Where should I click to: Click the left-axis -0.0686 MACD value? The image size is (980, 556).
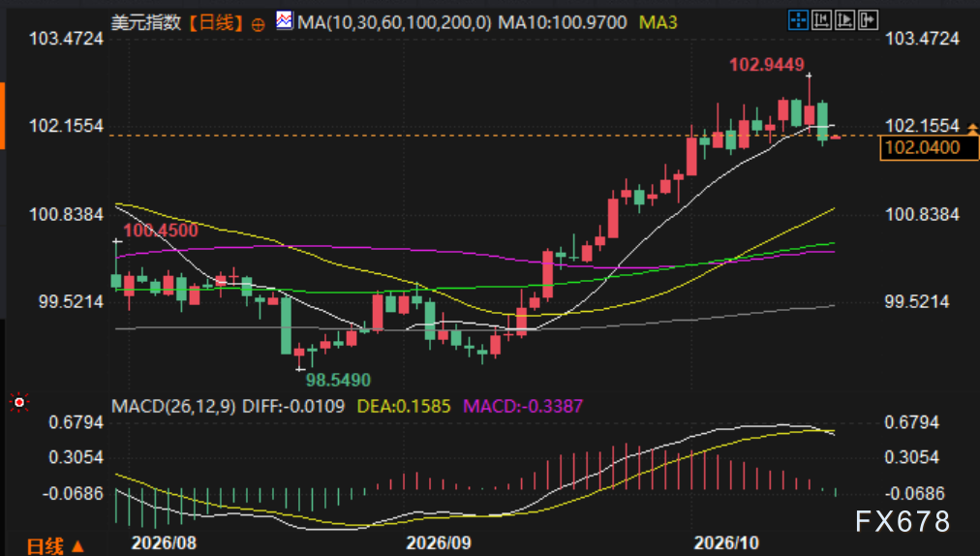pyautogui.click(x=73, y=493)
